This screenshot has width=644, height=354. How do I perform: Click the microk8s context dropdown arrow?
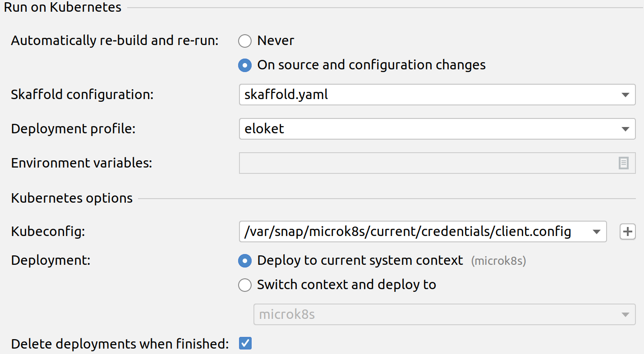click(x=626, y=314)
